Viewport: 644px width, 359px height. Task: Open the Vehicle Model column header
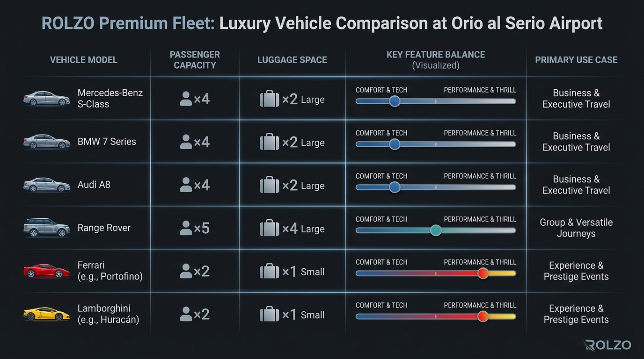click(x=83, y=60)
